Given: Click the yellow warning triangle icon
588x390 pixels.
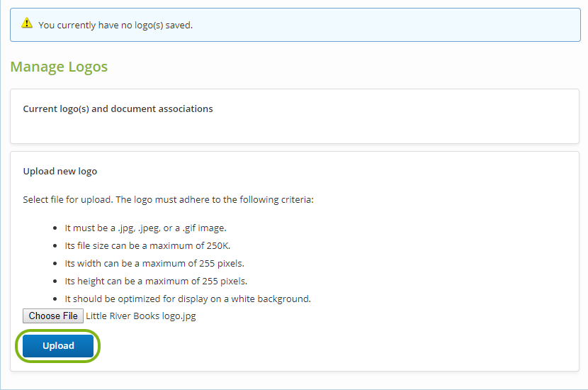Looking at the screenshot, I should tap(27, 23).
